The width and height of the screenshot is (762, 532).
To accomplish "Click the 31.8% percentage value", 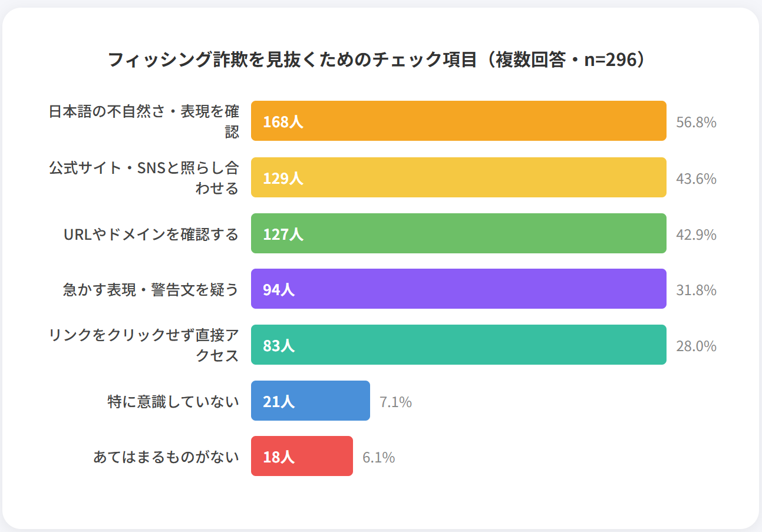I will click(x=696, y=290).
